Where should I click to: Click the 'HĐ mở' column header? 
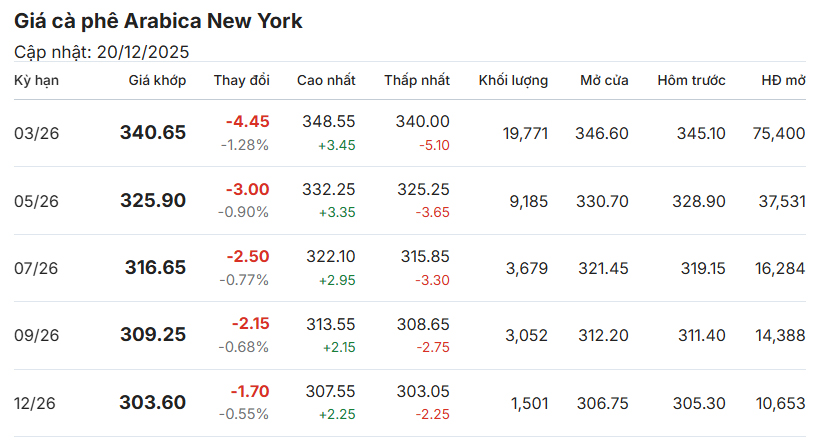tap(783, 80)
